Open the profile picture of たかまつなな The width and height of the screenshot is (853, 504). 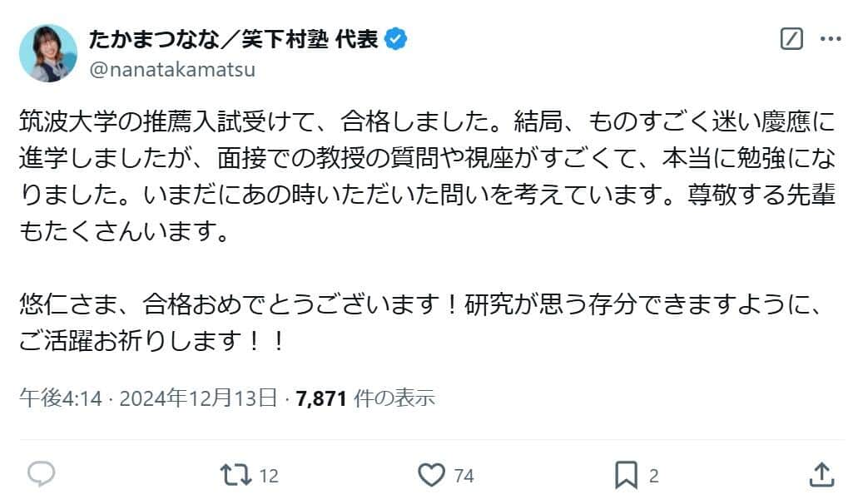click(x=48, y=53)
